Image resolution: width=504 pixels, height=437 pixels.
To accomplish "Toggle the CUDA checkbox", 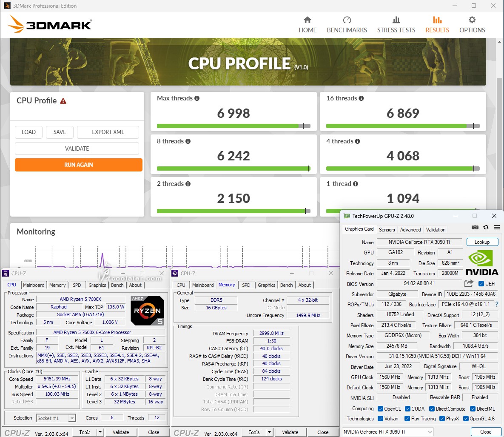I will [407, 408].
